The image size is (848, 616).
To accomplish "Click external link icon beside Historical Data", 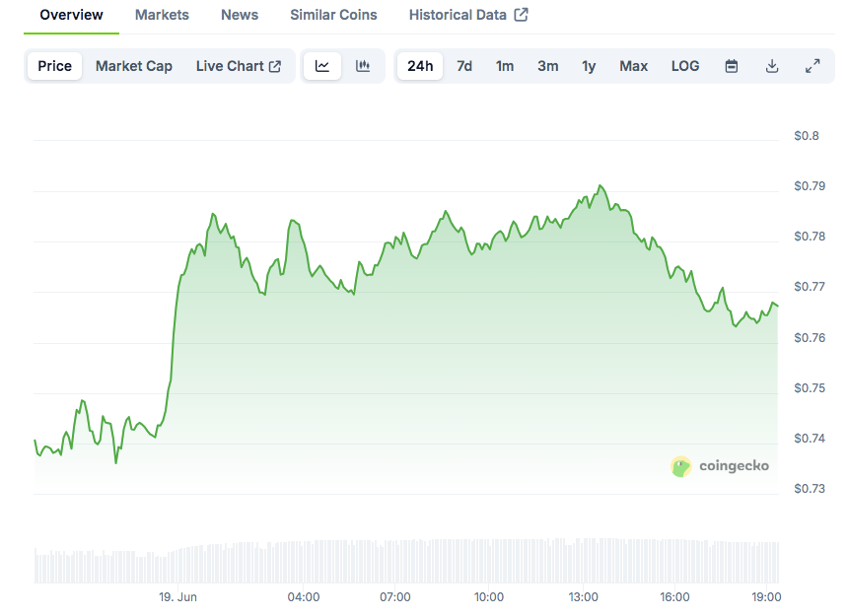I will (x=522, y=15).
